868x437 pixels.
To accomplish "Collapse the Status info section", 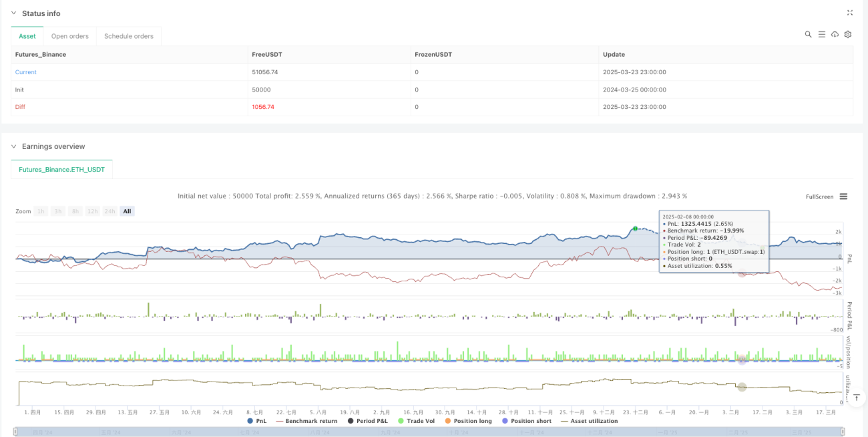I will click(x=13, y=13).
